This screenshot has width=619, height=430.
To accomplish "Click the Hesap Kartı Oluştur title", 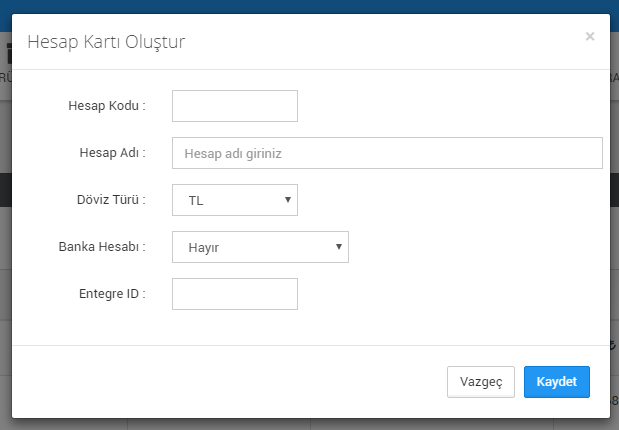I will click(x=106, y=42).
